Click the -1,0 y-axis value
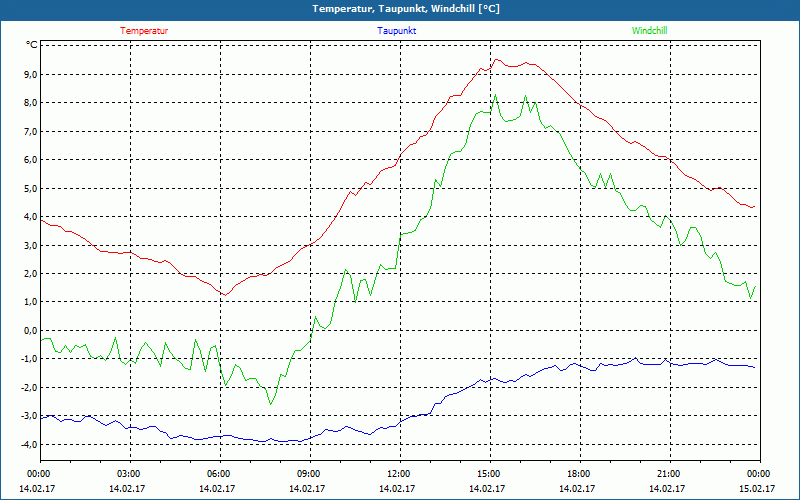Image resolution: width=800 pixels, height=500 pixels. pyautogui.click(x=29, y=359)
